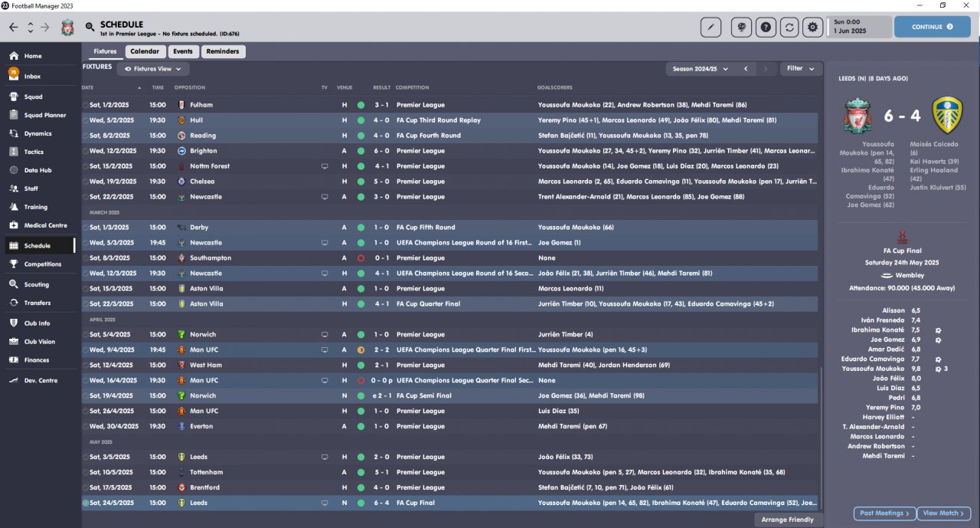Screen dimensions: 980x528
Task: Click the 6 - 0 result against Brighton
Action: 382,151
